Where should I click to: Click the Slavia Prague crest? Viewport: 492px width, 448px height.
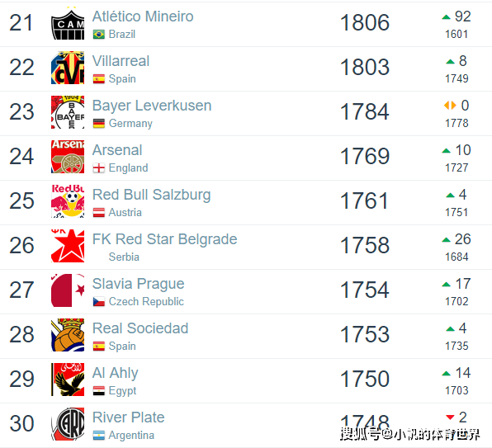(68, 290)
